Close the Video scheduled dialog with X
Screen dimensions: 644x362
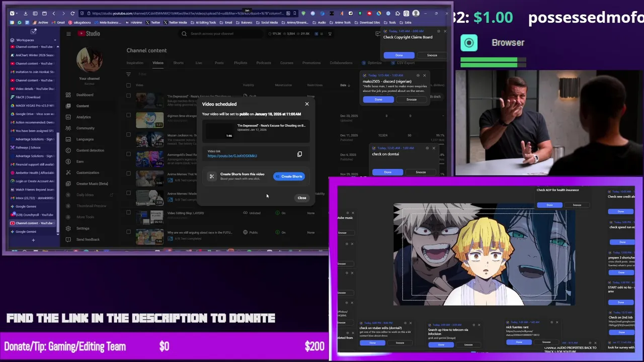coord(307,104)
